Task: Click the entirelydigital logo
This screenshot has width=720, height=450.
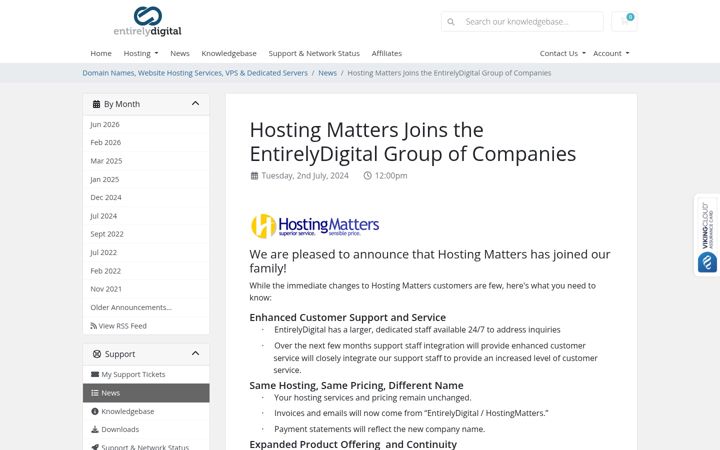Action: click(x=147, y=21)
